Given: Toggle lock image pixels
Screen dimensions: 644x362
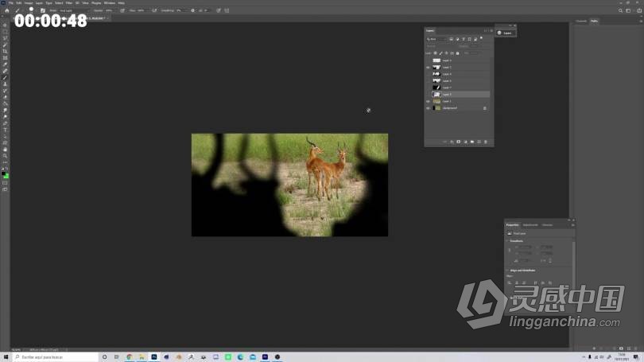Looking at the screenshot, I should [441, 53].
